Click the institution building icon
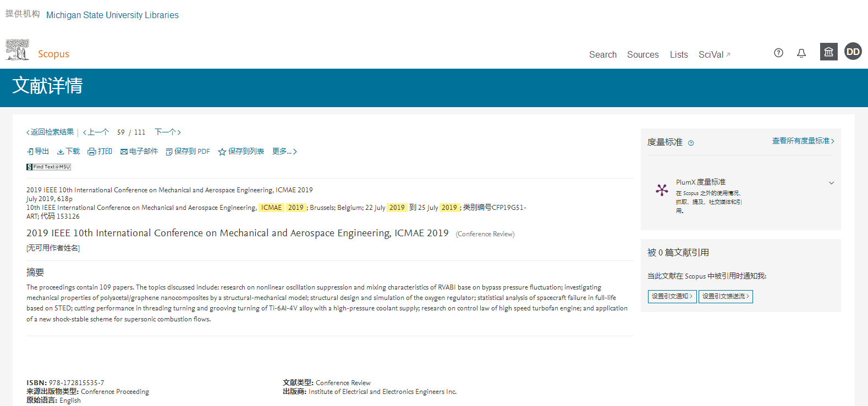Screen dimensions: 868x406 tap(828, 52)
